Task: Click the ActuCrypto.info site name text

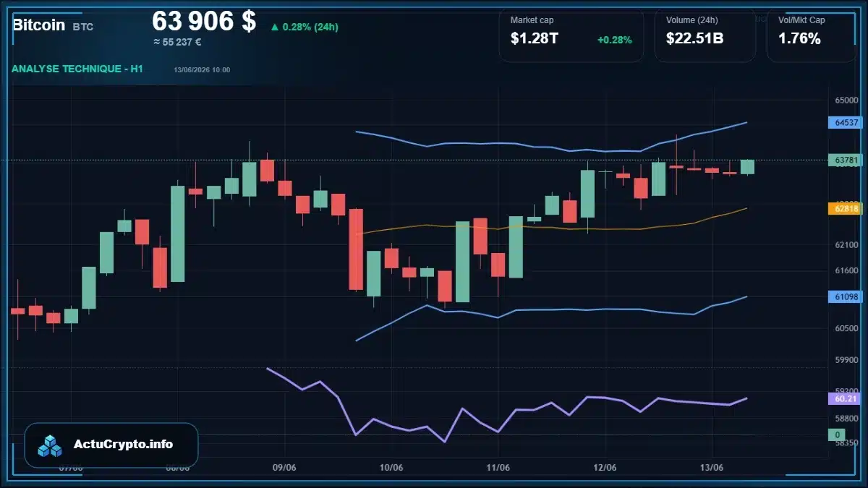Action: [123, 445]
